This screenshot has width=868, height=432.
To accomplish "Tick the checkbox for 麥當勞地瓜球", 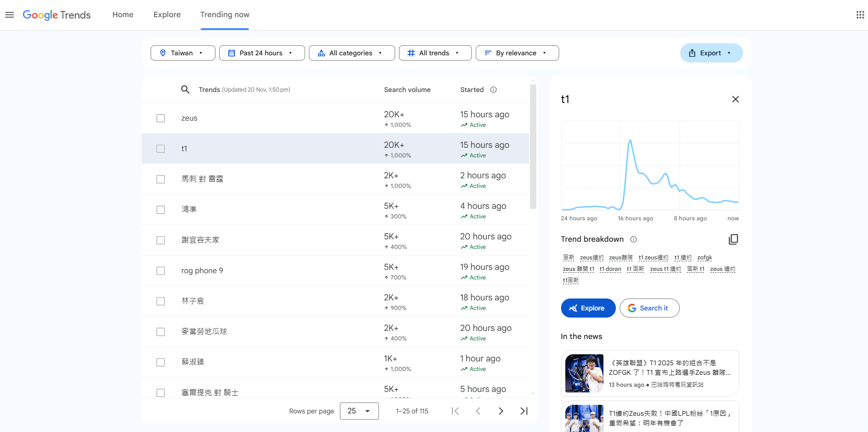I will [x=161, y=332].
